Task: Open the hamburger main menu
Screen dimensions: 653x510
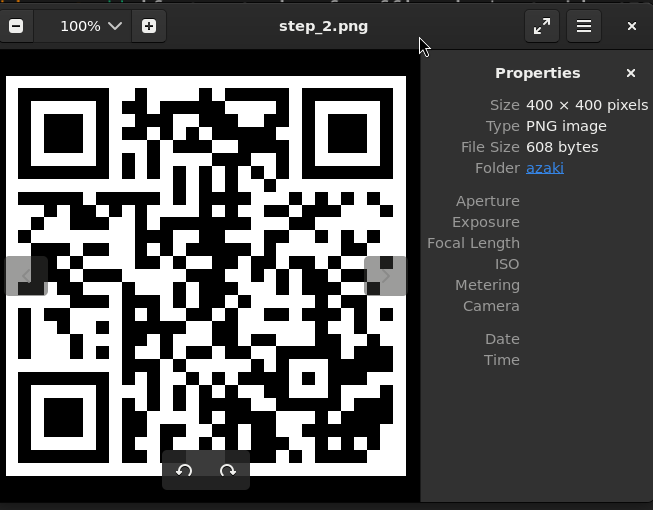Action: [583, 26]
